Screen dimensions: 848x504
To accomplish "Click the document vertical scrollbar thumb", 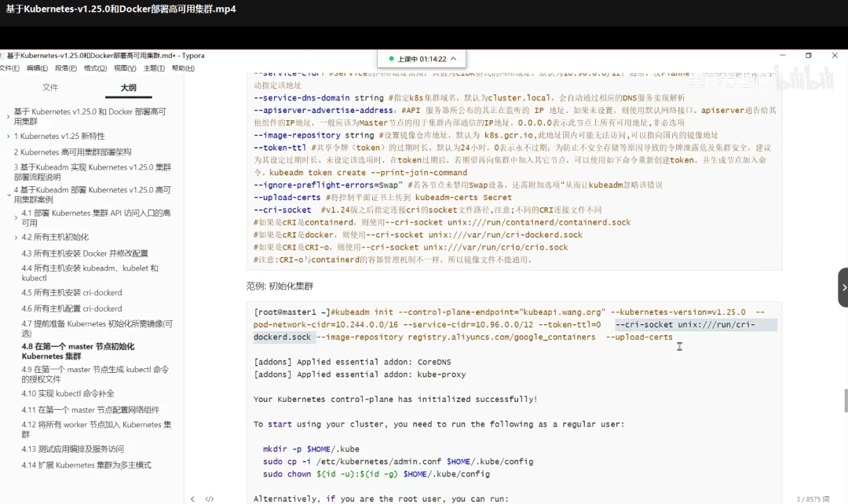I will click(846, 400).
